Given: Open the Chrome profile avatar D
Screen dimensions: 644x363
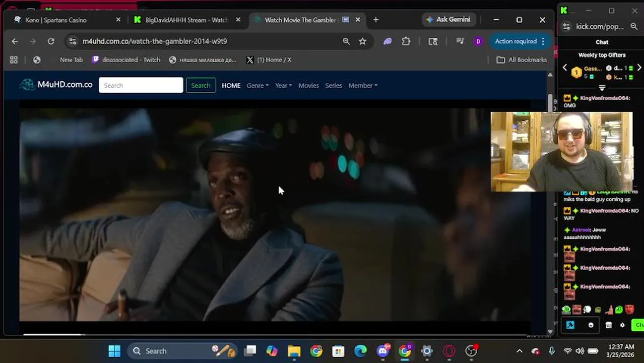Looking at the screenshot, I should (x=478, y=41).
